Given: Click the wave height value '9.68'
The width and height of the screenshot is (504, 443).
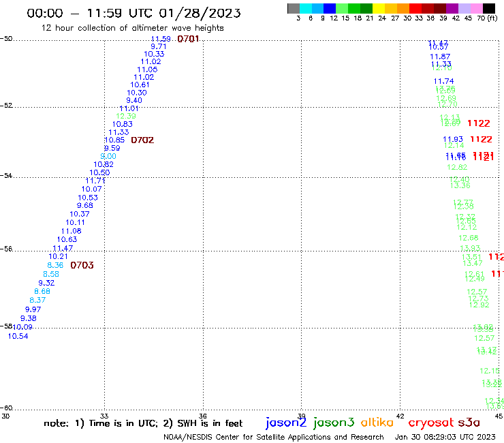Looking at the screenshot, I should [x=85, y=205].
